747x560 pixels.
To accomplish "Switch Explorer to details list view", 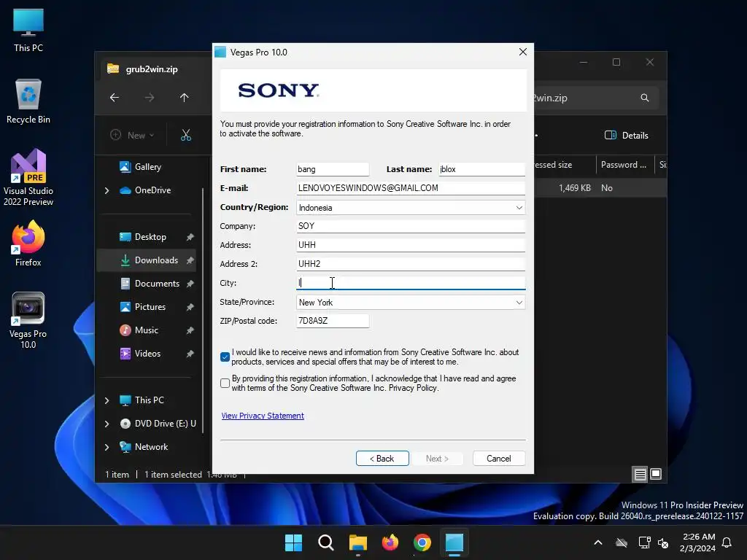I will click(x=640, y=474).
